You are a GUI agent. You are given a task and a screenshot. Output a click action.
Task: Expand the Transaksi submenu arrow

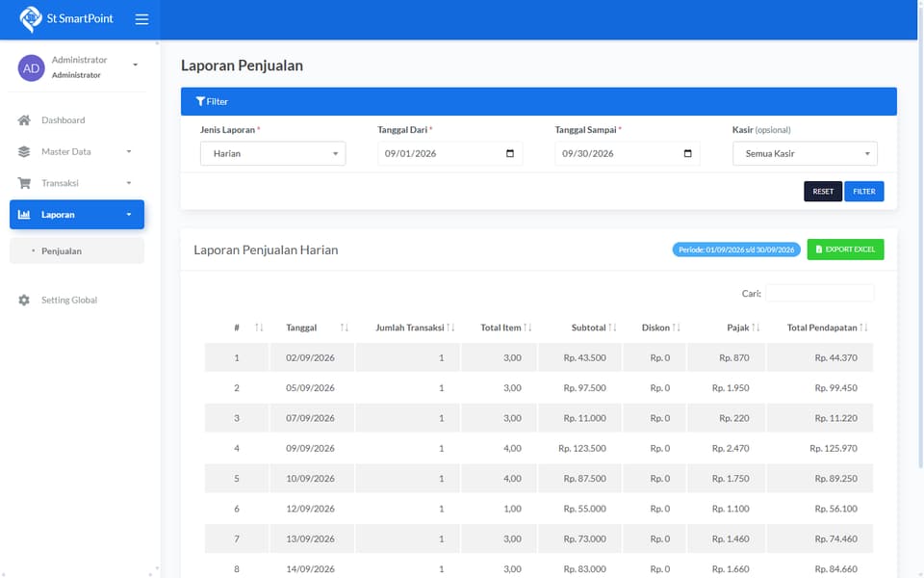[129, 183]
